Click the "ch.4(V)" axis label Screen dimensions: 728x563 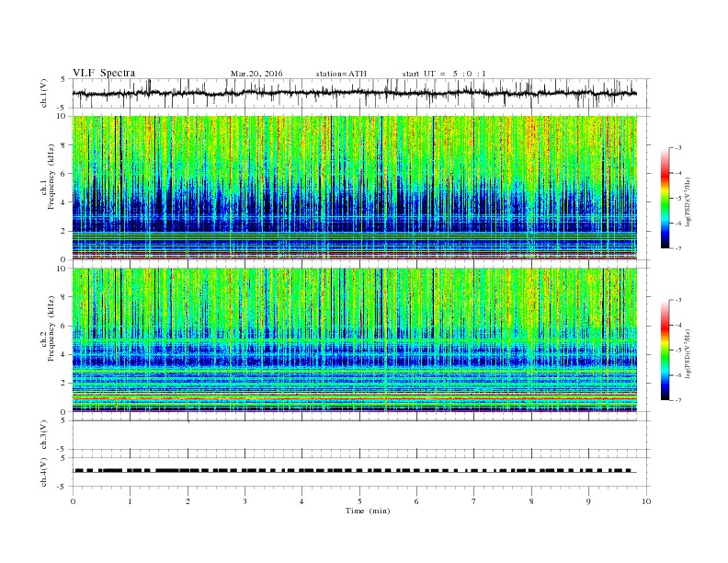click(x=44, y=472)
